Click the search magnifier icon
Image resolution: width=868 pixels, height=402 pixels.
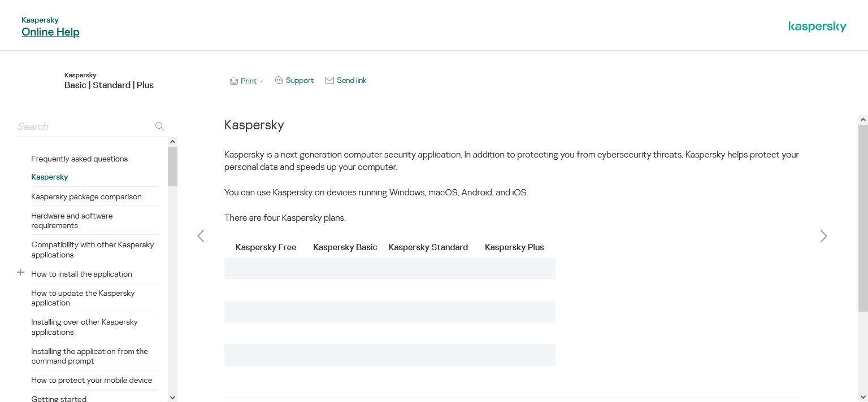[x=160, y=126]
